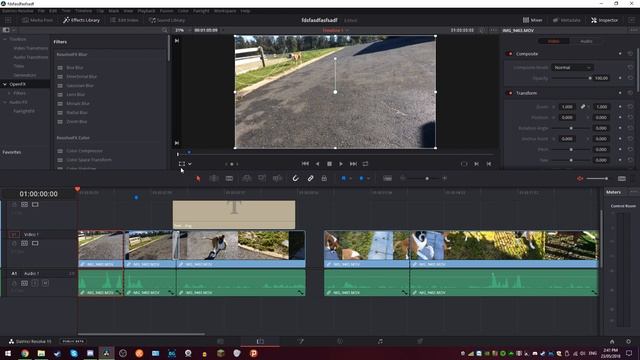Toggle timeline snapping magnet

point(295,178)
